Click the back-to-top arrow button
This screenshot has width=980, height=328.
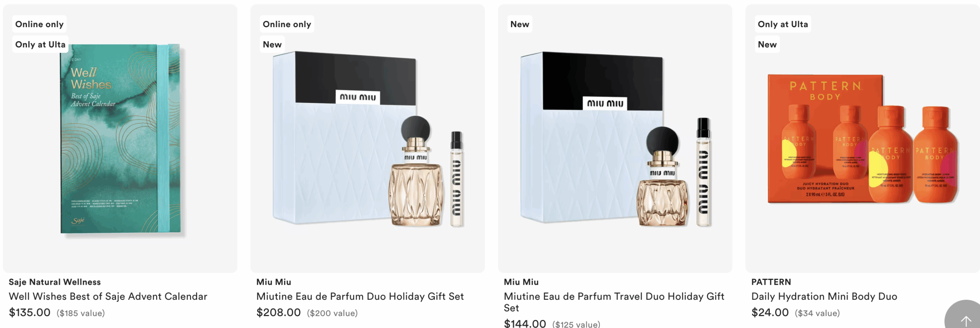click(x=964, y=315)
